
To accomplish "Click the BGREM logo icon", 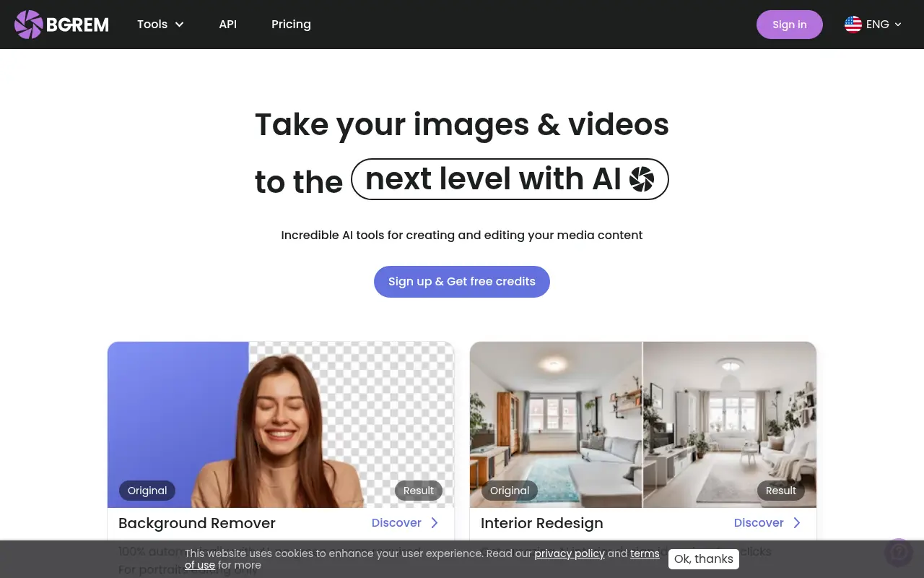I will (28, 24).
